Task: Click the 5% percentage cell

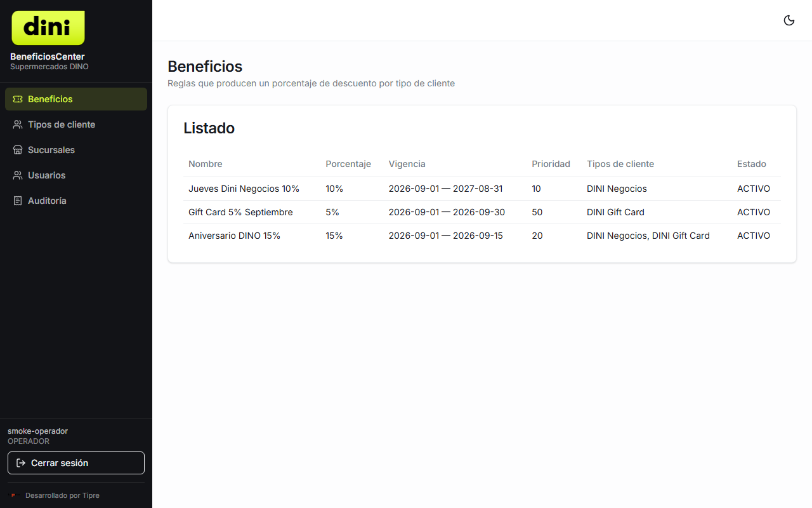Action: coord(332,212)
